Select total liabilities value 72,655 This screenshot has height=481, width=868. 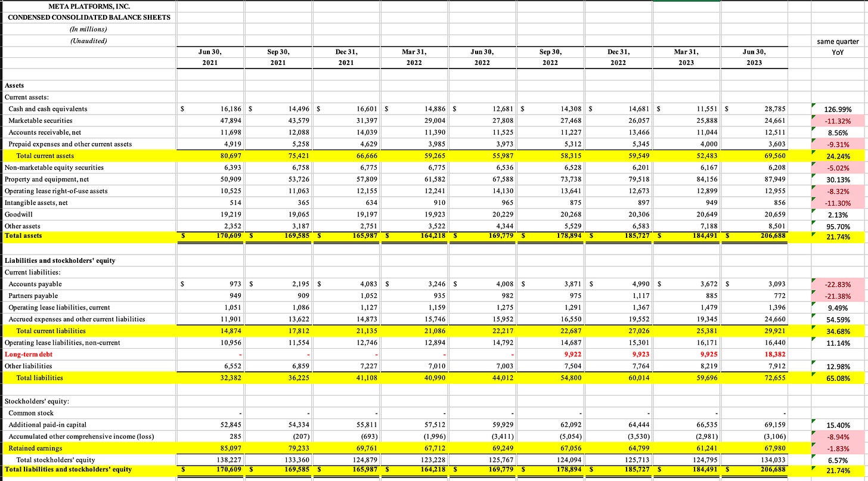(x=776, y=377)
